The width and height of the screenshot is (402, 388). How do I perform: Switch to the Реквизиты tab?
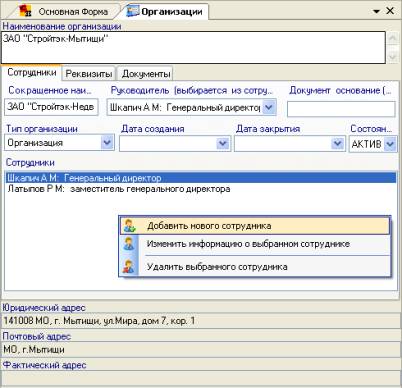pyautogui.click(x=88, y=74)
